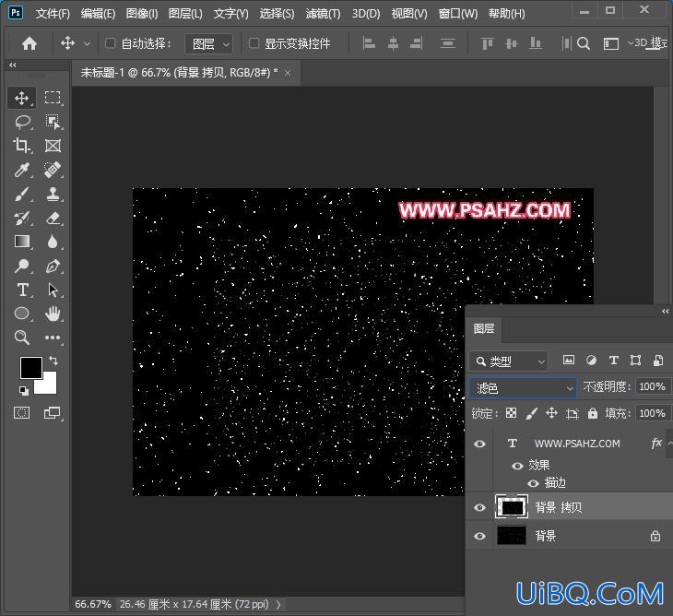Hide the 背景 拷贝 layer

click(x=479, y=507)
